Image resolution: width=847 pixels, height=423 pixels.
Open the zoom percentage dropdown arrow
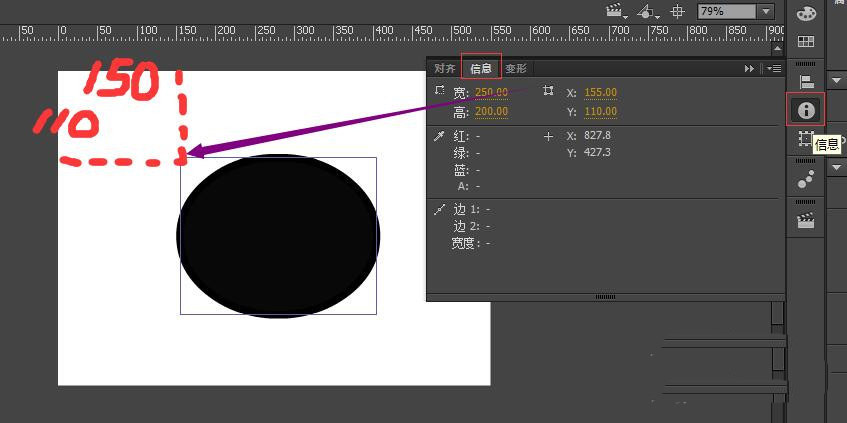[765, 11]
